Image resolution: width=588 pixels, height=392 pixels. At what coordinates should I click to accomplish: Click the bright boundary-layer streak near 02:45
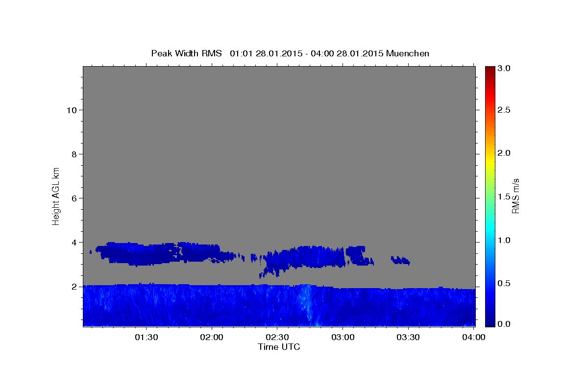[307, 304]
